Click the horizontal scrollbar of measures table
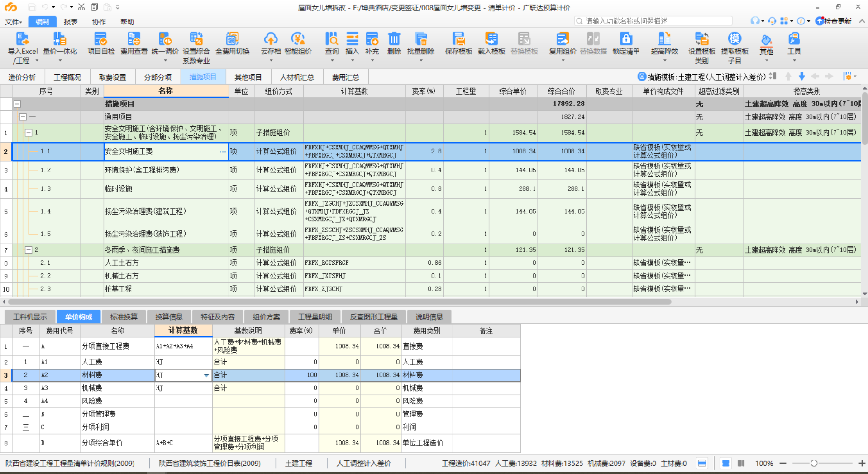 pyautogui.click(x=339, y=302)
